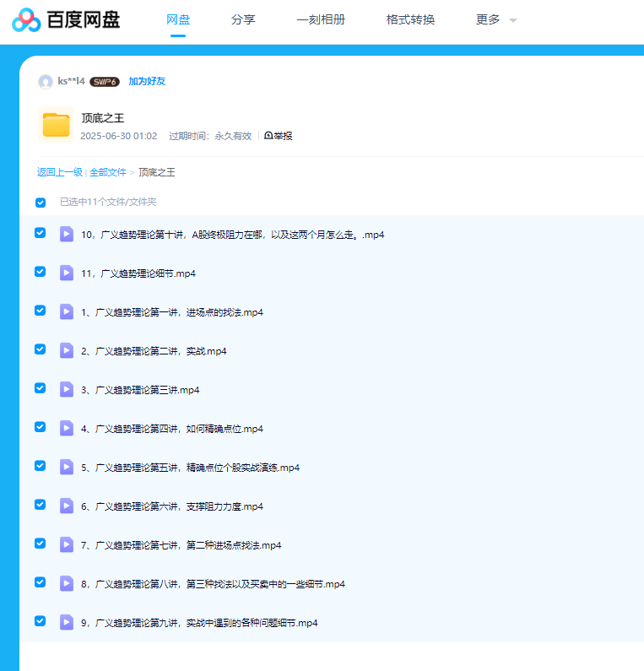Image resolution: width=644 pixels, height=671 pixels.
Task: Expand the 更多 dropdown arrow
Action: point(513,20)
